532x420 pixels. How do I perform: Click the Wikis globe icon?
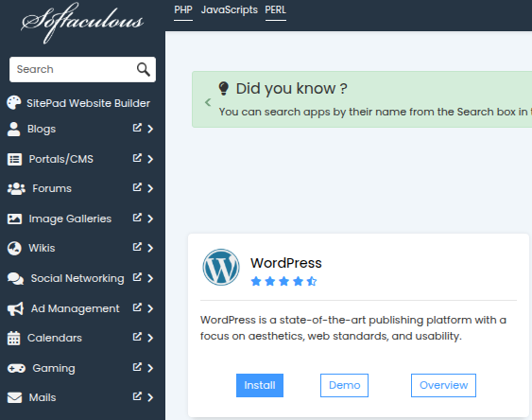[14, 248]
